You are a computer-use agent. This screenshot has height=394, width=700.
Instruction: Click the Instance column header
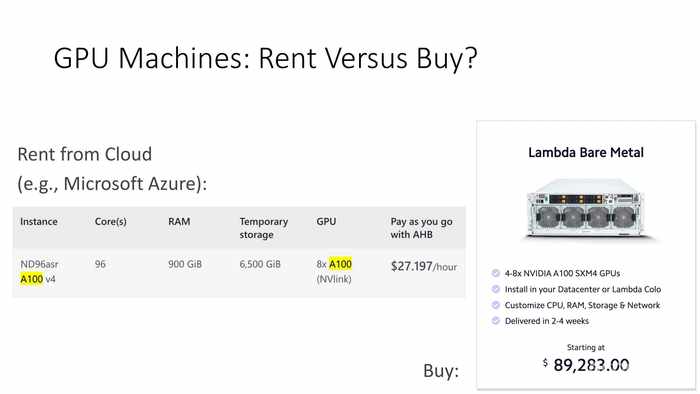tap(39, 222)
